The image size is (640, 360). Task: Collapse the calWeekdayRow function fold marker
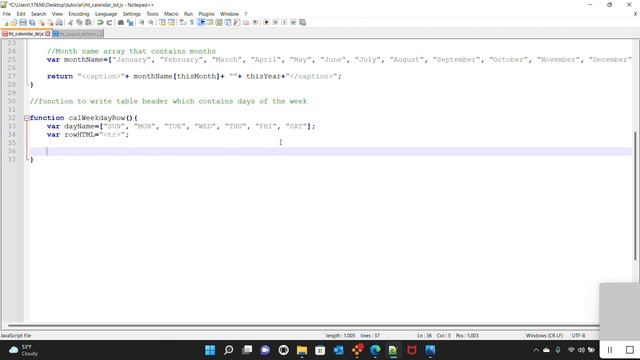click(27, 118)
